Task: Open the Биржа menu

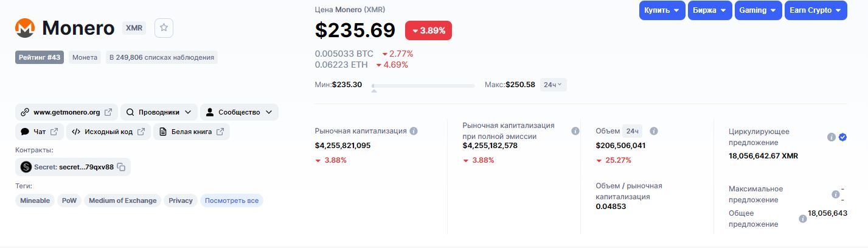Action: (710, 10)
